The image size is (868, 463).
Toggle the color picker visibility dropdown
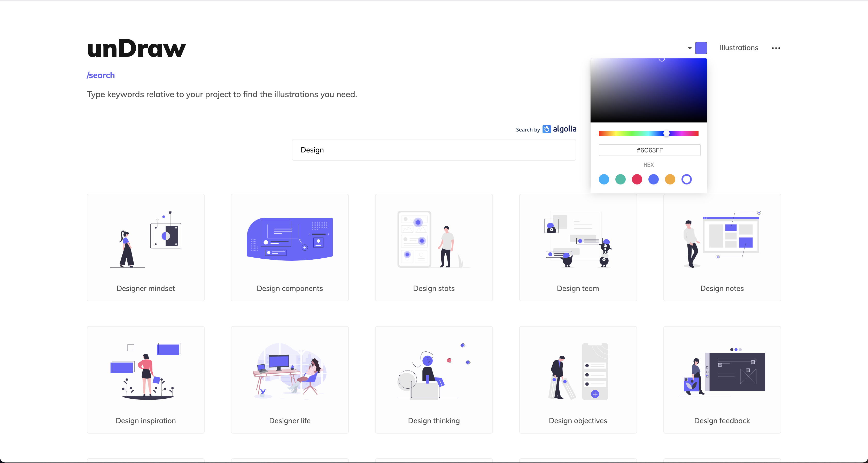tap(689, 48)
